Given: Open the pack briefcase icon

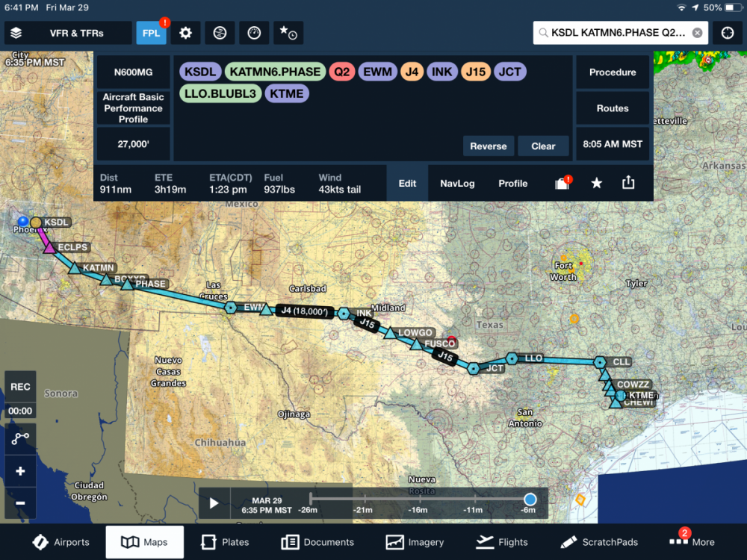Looking at the screenshot, I should click(562, 183).
